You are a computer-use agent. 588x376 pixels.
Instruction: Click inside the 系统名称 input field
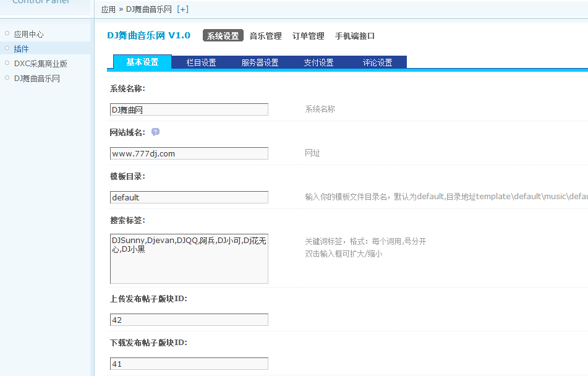click(x=189, y=109)
